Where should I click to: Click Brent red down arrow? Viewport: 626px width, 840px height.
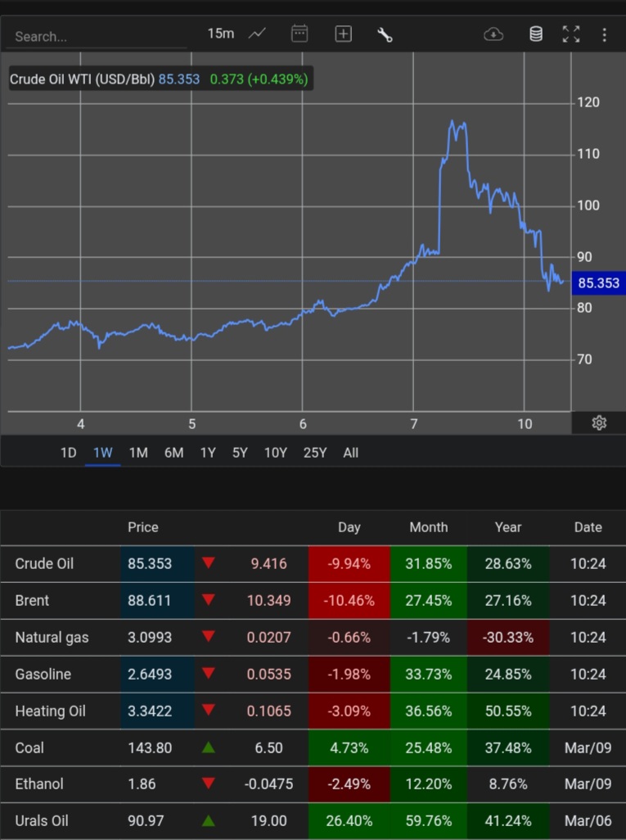click(x=209, y=599)
